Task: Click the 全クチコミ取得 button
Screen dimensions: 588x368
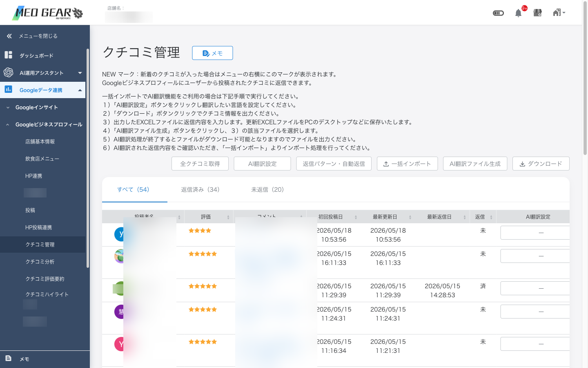Action: point(200,164)
